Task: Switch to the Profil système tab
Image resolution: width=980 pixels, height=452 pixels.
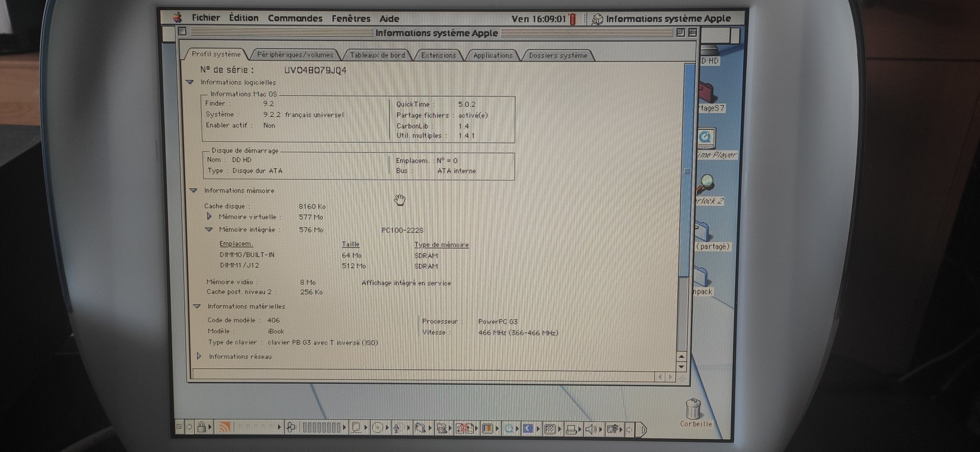Action: (x=216, y=54)
